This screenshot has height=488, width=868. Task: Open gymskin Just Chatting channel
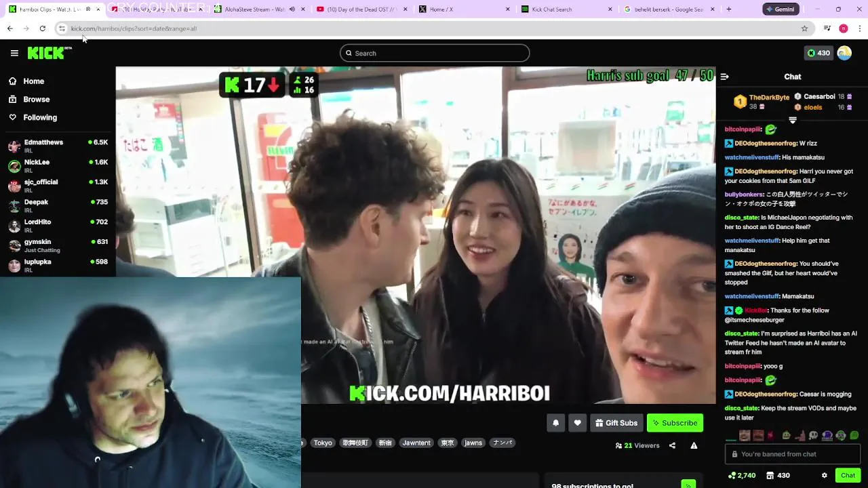tap(58, 245)
